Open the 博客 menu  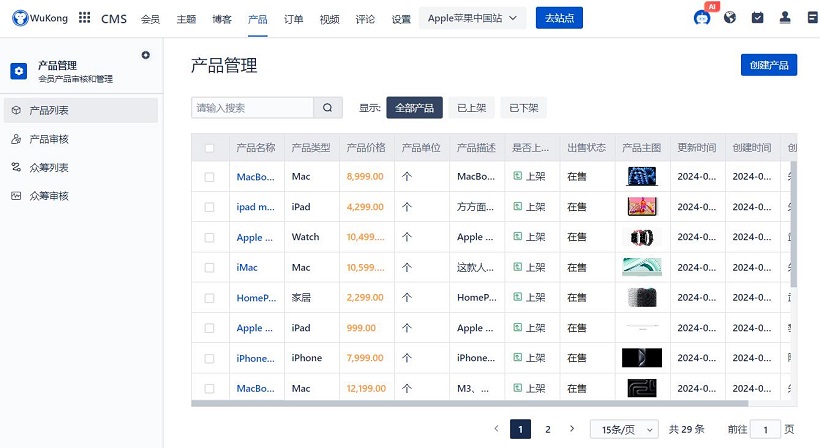(x=222, y=19)
